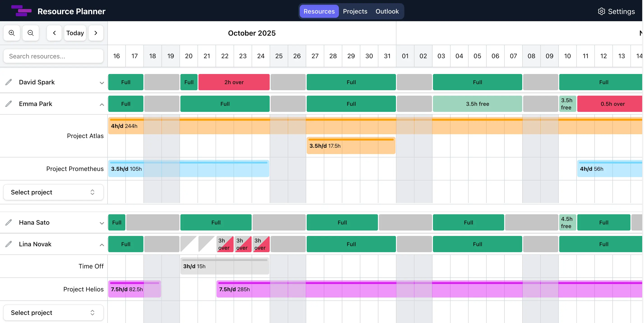Switch to the Projects tab
The height and width of the screenshot is (323, 644).
click(x=355, y=11)
